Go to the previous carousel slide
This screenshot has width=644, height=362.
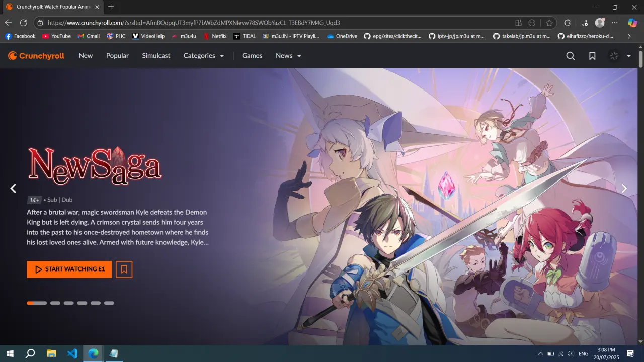coord(14,188)
